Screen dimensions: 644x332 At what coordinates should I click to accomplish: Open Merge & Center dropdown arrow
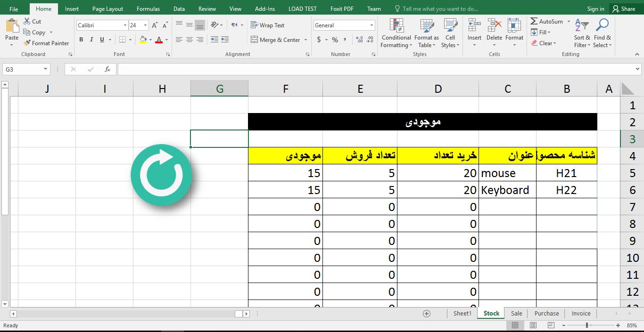(306, 40)
